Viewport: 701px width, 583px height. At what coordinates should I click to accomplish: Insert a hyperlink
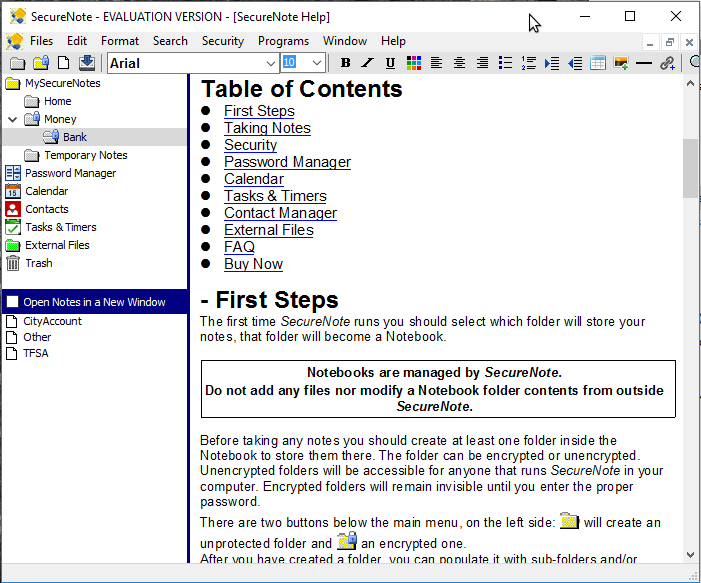coord(667,63)
